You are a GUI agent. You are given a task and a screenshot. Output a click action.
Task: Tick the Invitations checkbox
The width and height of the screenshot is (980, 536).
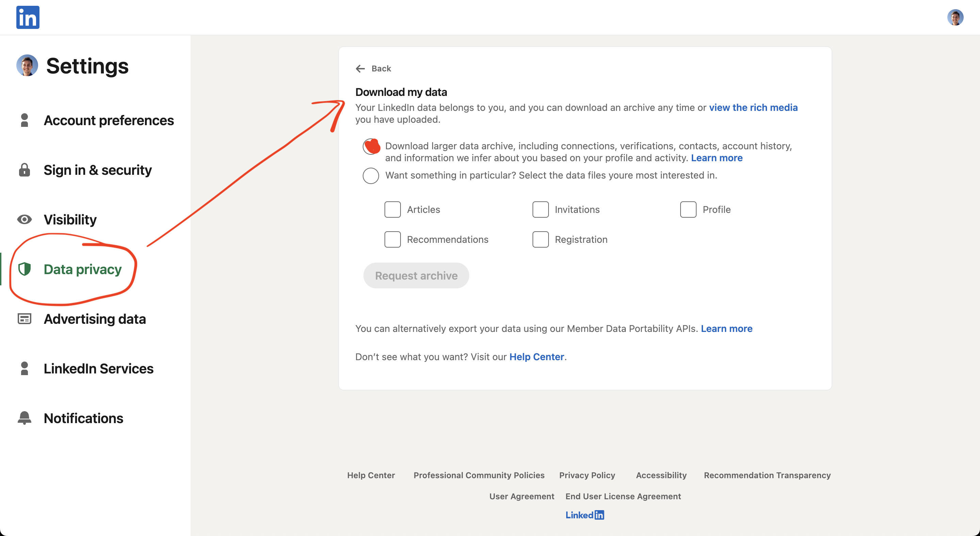[540, 210]
